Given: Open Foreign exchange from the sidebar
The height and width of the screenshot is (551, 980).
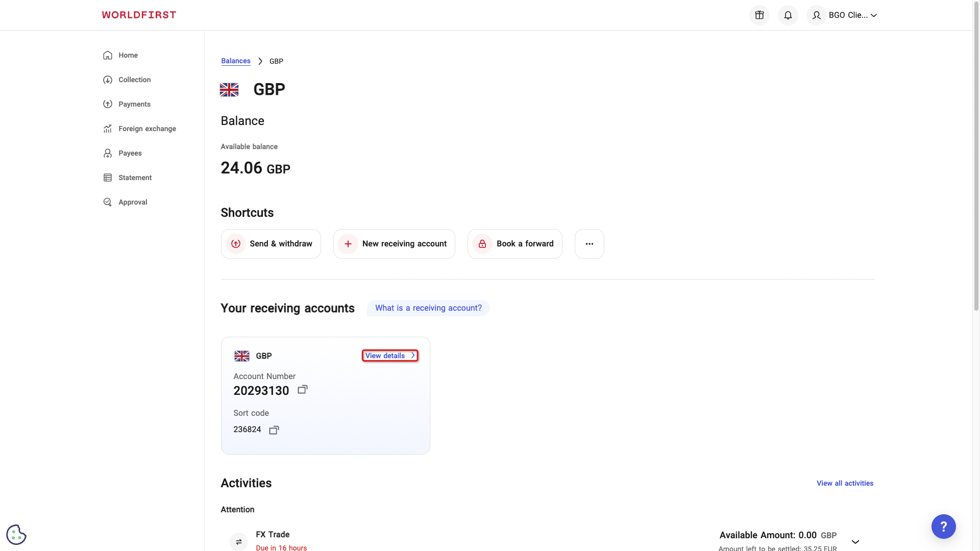Looking at the screenshot, I should click(146, 129).
